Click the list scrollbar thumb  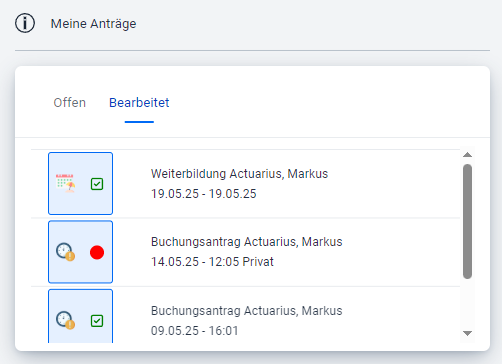click(x=467, y=221)
